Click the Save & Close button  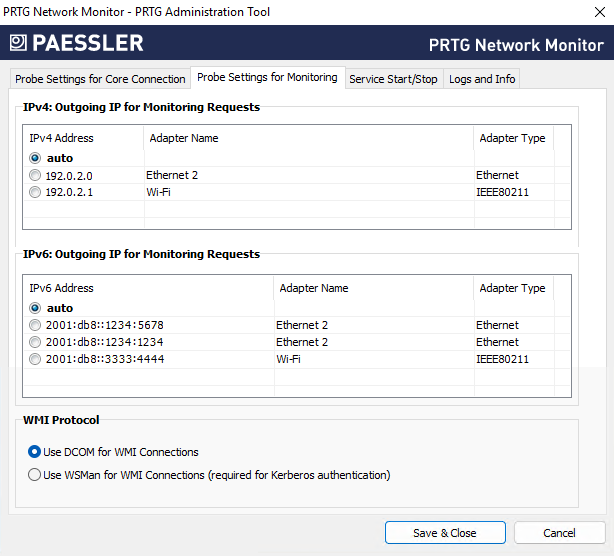[444, 533]
